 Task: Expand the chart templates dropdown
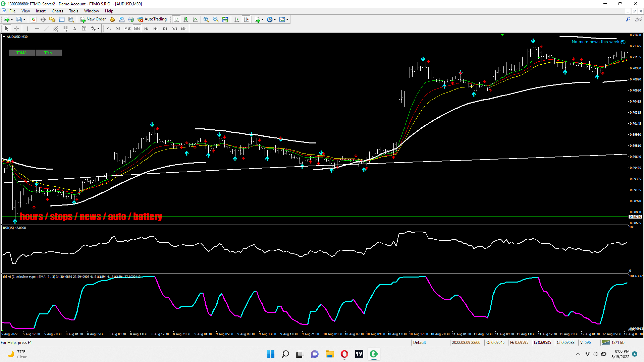tap(287, 19)
